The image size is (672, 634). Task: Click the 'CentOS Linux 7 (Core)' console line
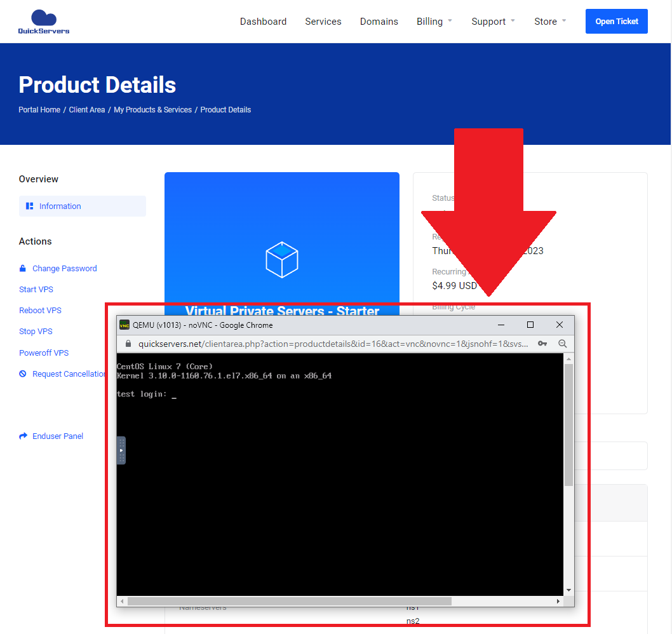point(165,367)
